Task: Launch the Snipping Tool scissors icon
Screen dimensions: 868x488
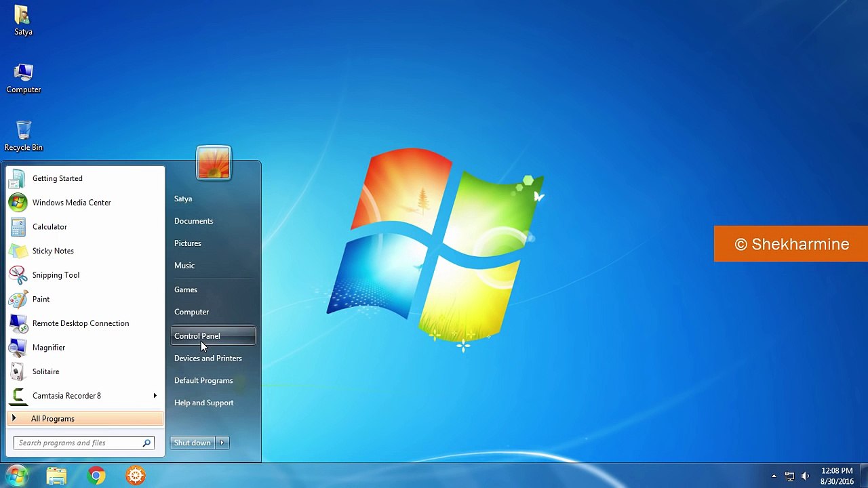Action: click(x=18, y=275)
